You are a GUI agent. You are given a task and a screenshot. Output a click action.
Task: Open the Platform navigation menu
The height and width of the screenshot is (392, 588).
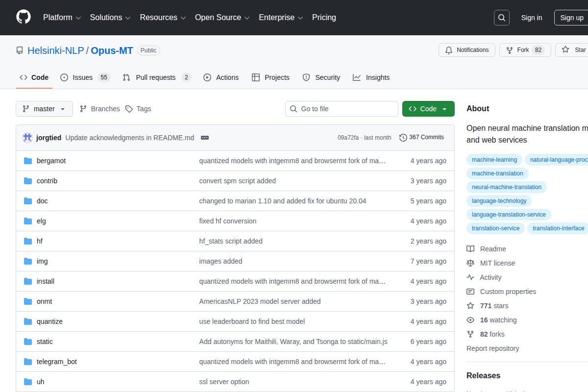(x=62, y=18)
